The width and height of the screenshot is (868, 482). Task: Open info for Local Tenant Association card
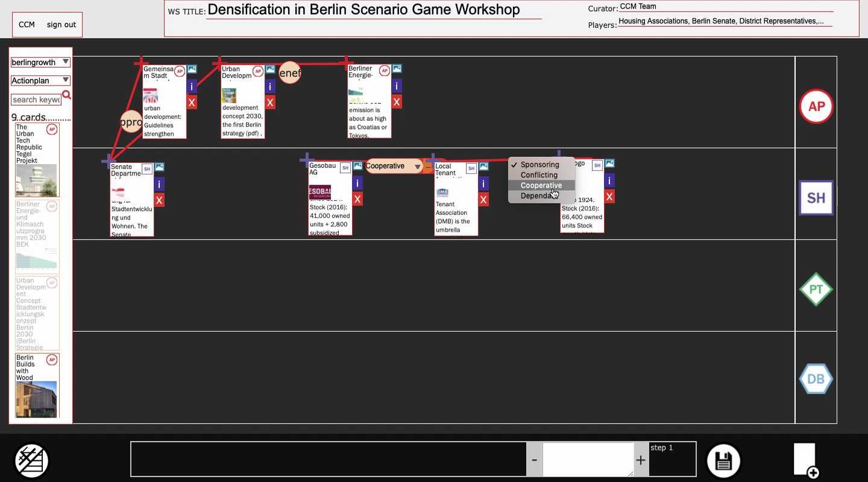[483, 183]
